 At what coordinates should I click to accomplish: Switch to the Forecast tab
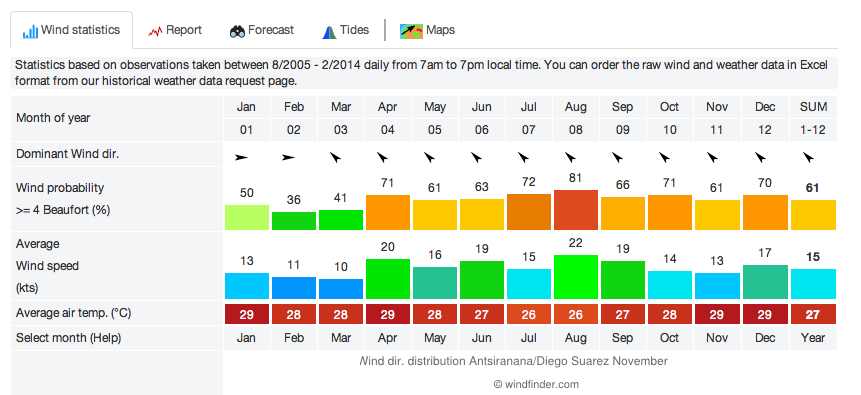[262, 30]
